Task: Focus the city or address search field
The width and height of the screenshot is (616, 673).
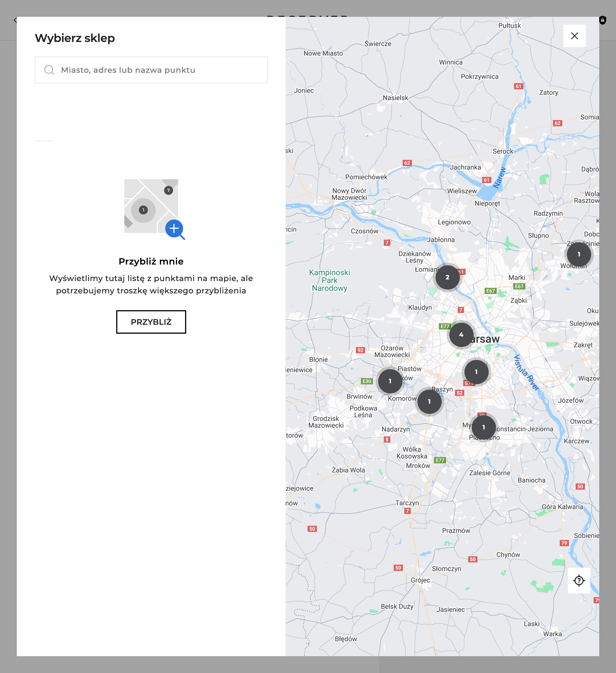Action: point(160,70)
